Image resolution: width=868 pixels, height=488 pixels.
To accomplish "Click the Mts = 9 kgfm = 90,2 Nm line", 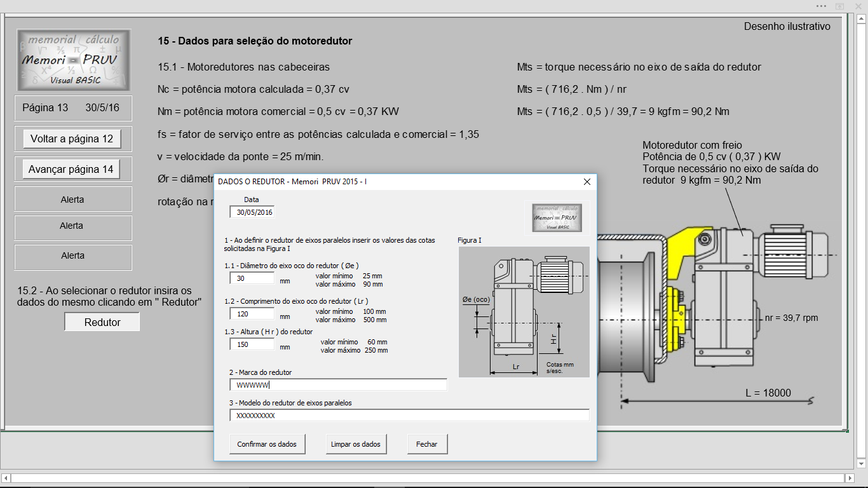I will [623, 112].
